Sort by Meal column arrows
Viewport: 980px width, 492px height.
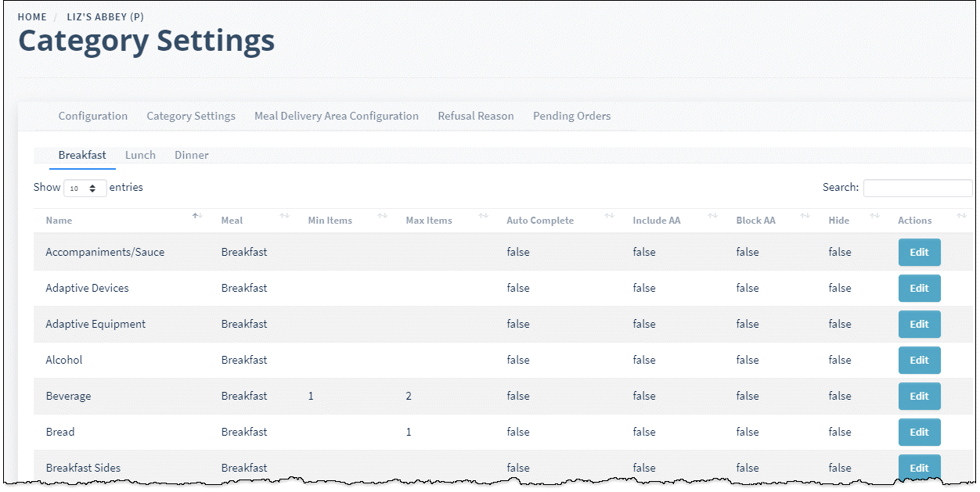coord(285,216)
